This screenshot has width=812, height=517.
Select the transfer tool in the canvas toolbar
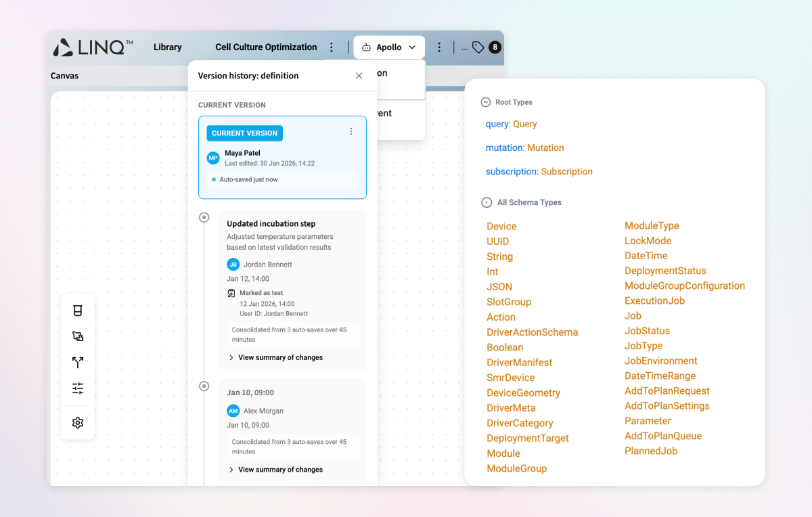point(78,336)
